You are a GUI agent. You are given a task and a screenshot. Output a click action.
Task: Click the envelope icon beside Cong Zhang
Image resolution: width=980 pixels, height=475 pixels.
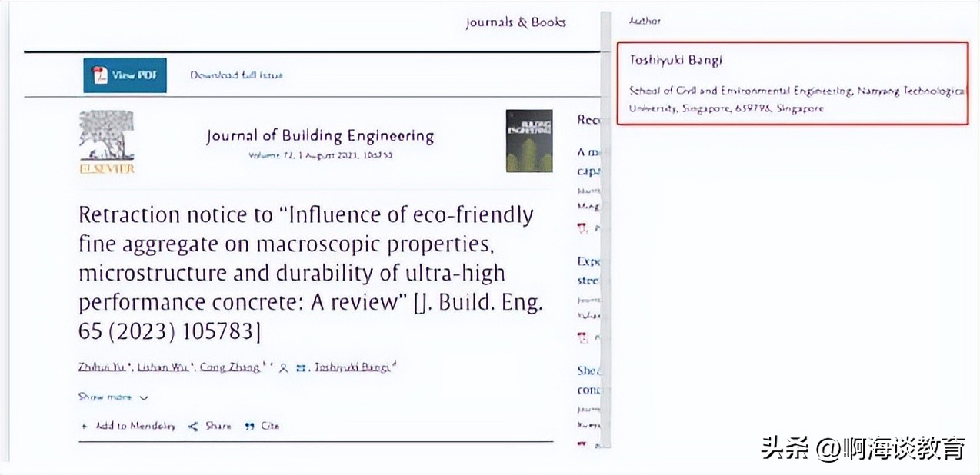[301, 368]
